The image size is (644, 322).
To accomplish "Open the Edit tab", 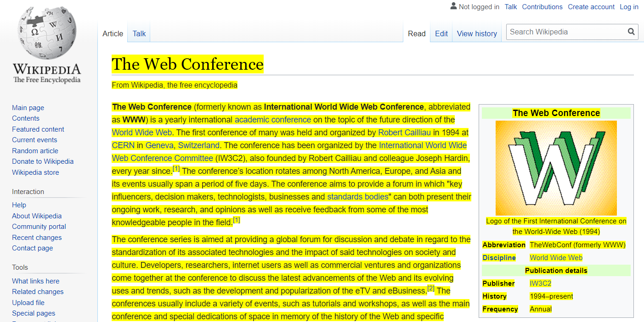I will coord(441,33).
